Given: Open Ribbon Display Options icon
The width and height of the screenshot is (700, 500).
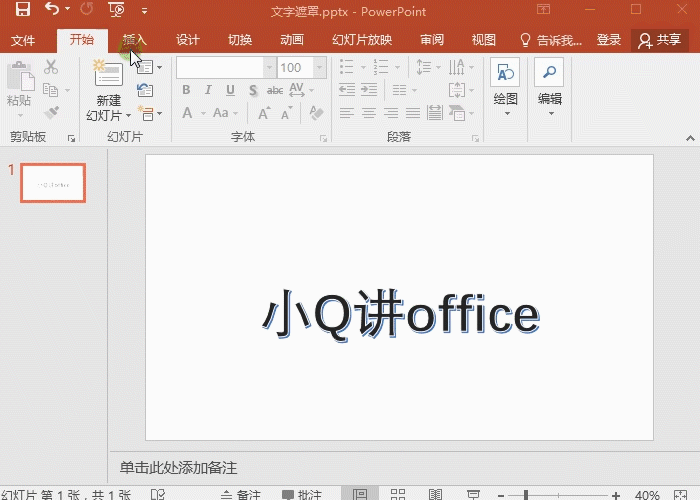Looking at the screenshot, I should click(x=543, y=9).
